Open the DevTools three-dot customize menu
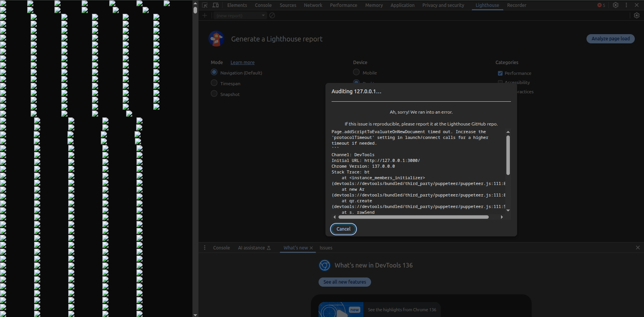Image resolution: width=644 pixels, height=317 pixels. (626, 5)
